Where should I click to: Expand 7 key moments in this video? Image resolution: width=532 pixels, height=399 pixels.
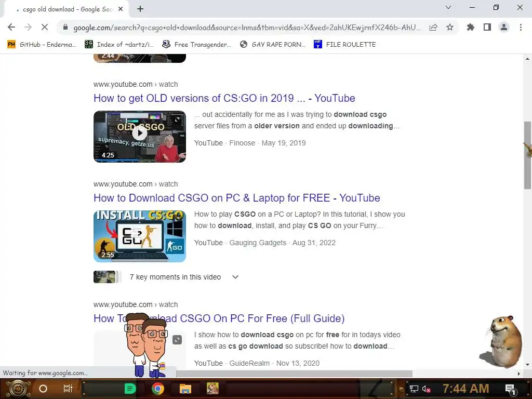click(235, 277)
